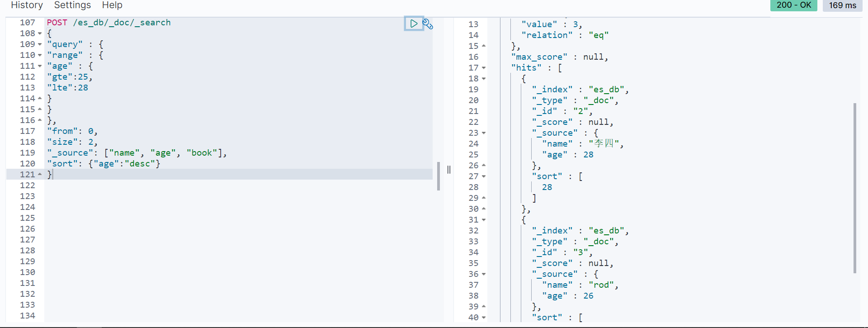Click the "_source" fields array line
Screen dimensions: 868x328
point(137,153)
